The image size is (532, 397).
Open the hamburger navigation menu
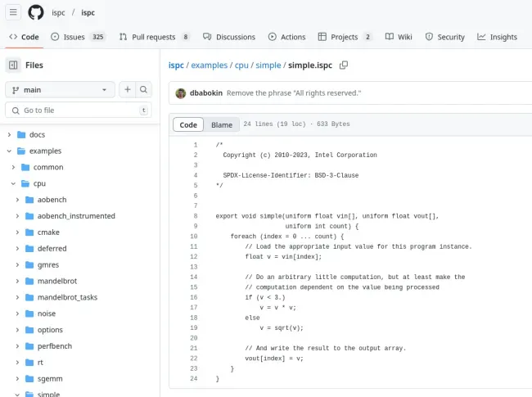13,12
